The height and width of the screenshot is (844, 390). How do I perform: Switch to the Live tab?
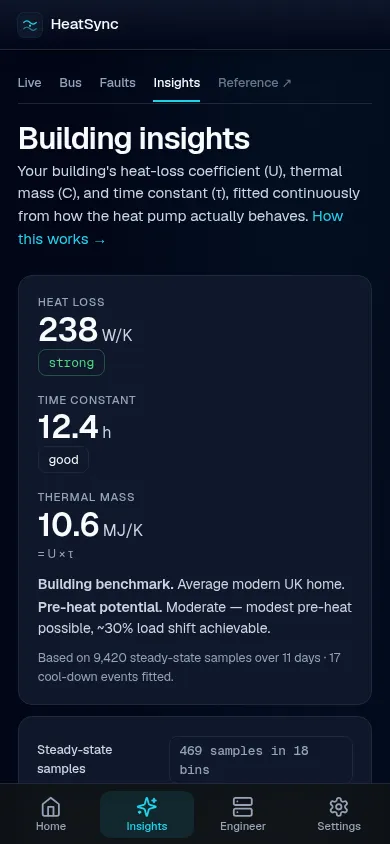click(30, 83)
